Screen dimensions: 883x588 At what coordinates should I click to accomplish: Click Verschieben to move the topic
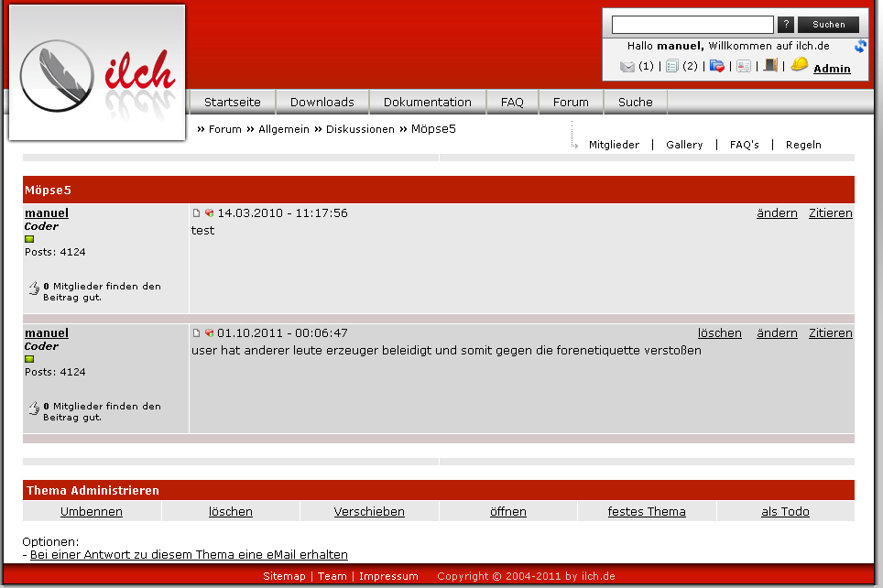pyautogui.click(x=369, y=511)
